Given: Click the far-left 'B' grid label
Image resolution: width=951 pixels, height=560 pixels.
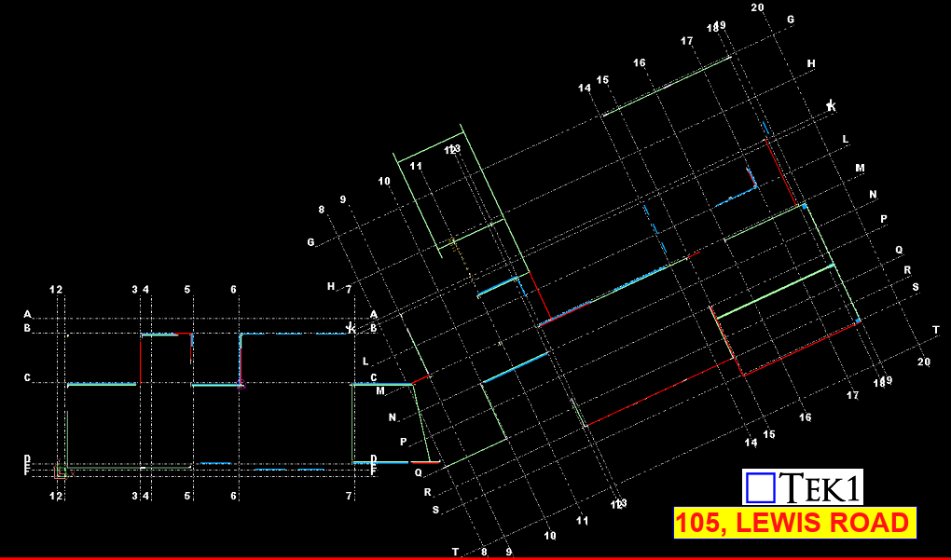Looking at the screenshot, I should click(27, 329).
